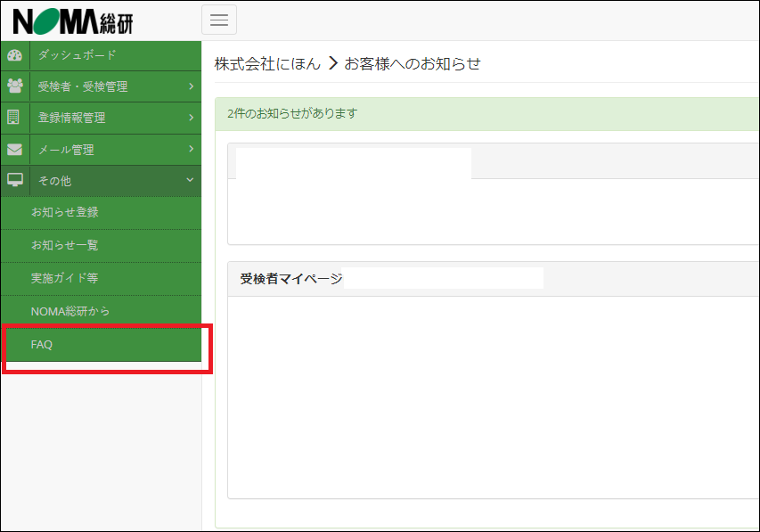Open the hamburger menu at the top
760x532 pixels.
(219, 19)
